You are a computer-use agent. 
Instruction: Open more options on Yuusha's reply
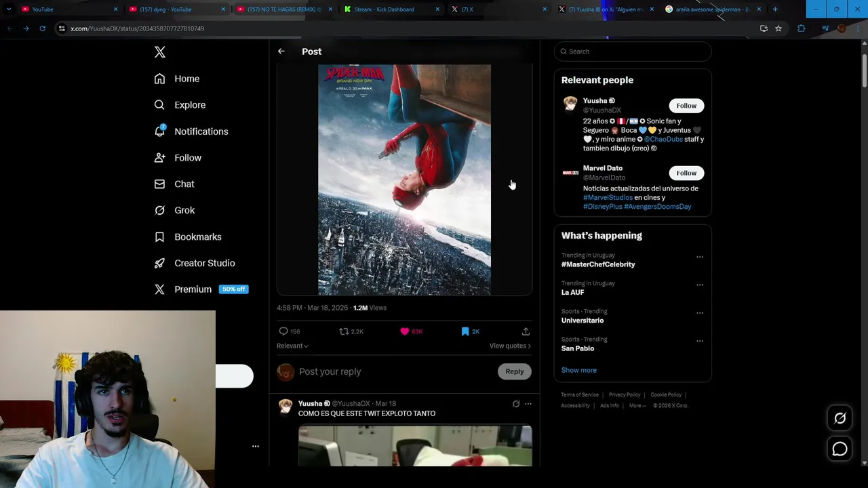click(528, 404)
